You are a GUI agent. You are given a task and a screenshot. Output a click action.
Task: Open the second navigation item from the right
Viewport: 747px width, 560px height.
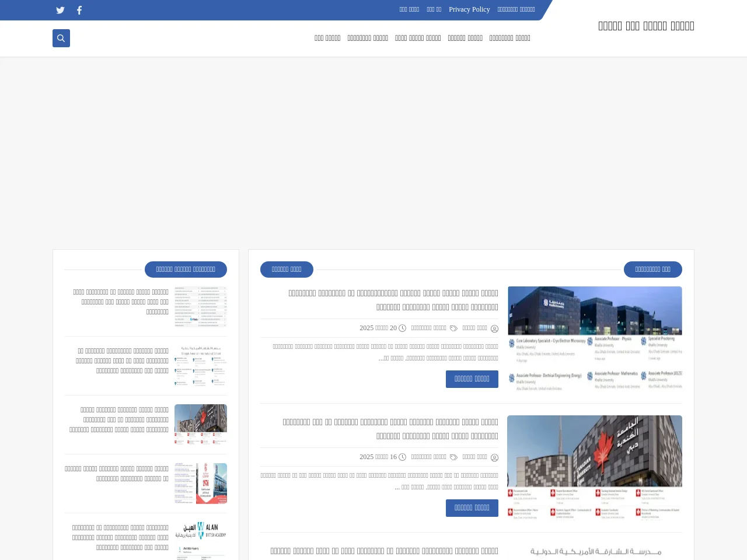click(465, 38)
